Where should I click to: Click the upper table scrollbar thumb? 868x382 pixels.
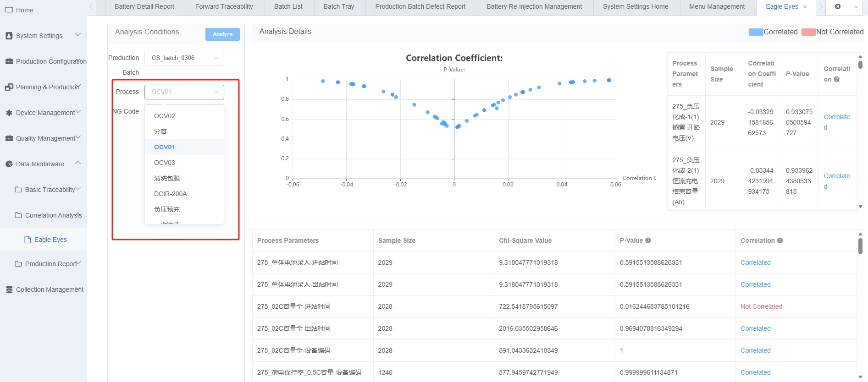pyautogui.click(x=860, y=65)
